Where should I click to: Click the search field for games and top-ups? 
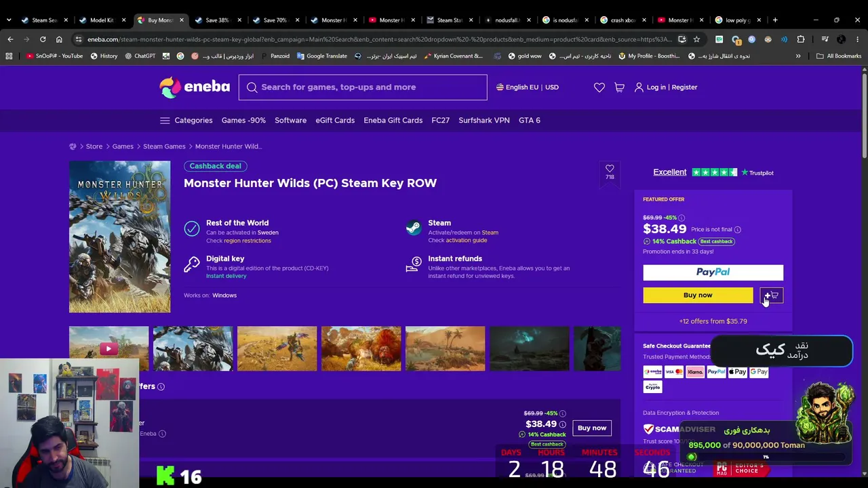click(363, 87)
